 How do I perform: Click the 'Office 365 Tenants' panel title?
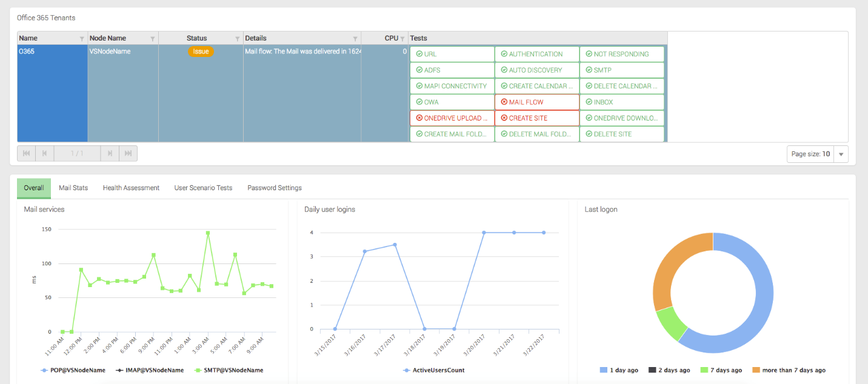click(x=46, y=18)
